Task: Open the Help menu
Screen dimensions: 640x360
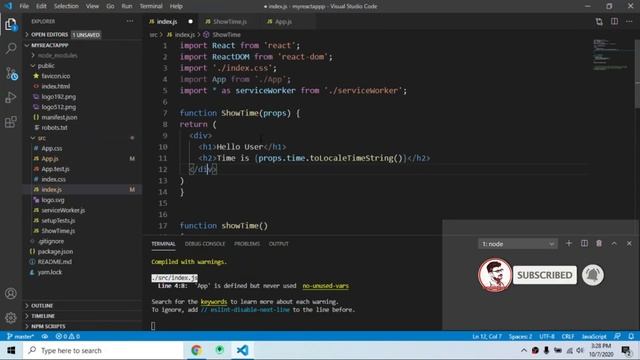Action: (176, 6)
